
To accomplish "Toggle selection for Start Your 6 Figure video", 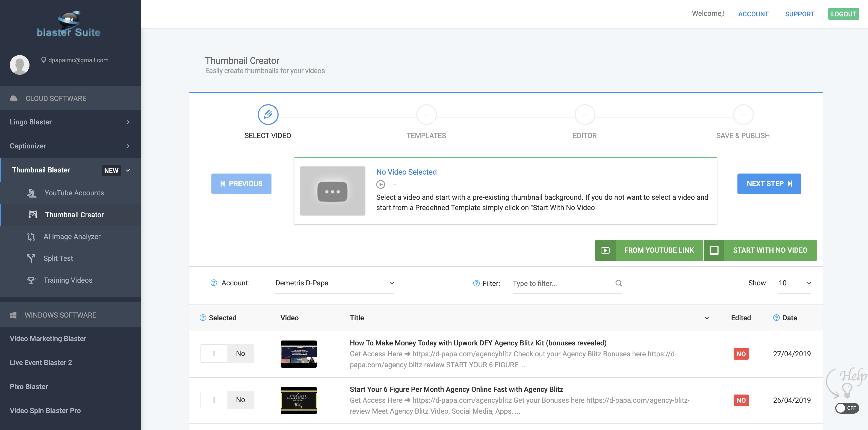I will coord(227,400).
